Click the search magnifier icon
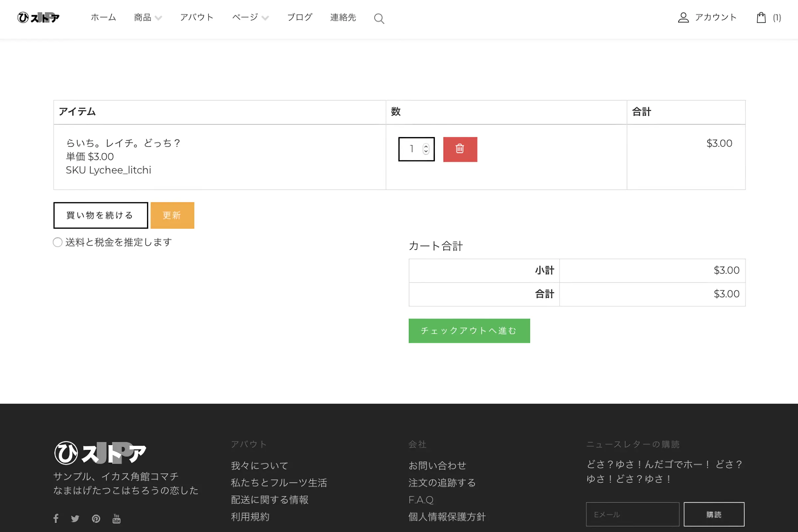The width and height of the screenshot is (798, 532). (379, 19)
